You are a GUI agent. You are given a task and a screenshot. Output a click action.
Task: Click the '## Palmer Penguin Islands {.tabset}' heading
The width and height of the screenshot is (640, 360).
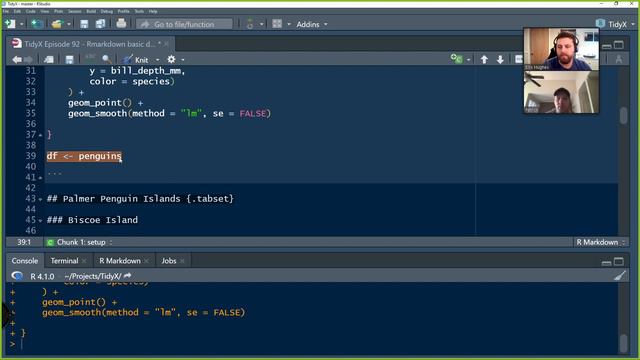click(x=140, y=199)
